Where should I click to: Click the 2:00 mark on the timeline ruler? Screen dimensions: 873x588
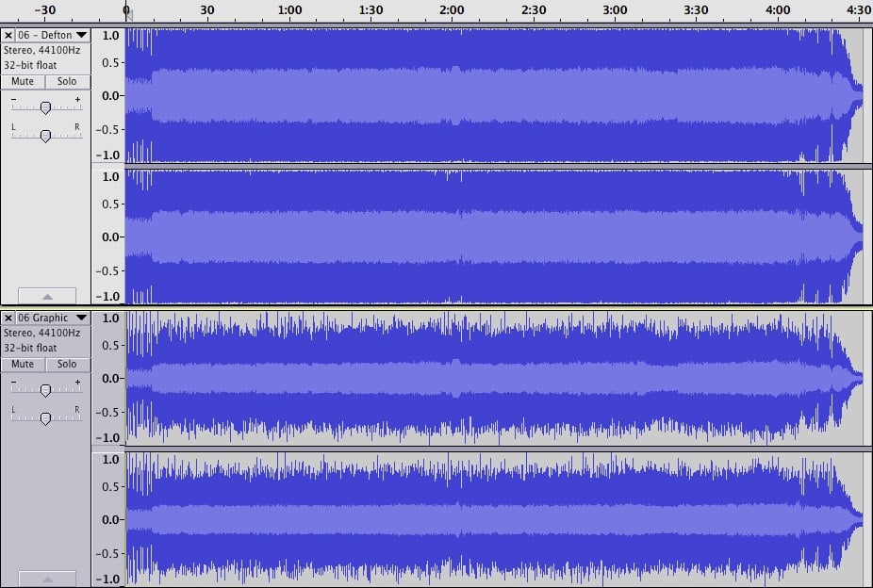pyautogui.click(x=452, y=10)
